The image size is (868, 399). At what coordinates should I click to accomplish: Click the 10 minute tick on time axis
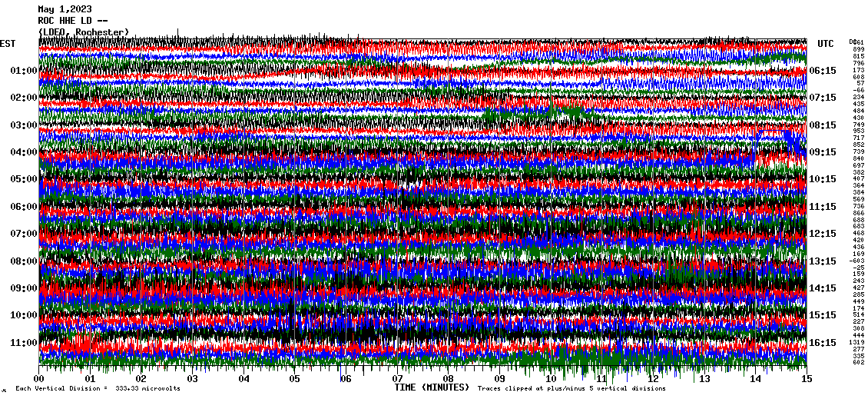pos(551,379)
